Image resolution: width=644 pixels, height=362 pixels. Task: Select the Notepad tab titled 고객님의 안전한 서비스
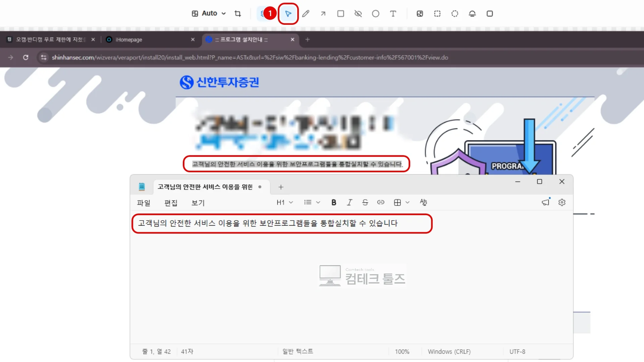coord(211,187)
